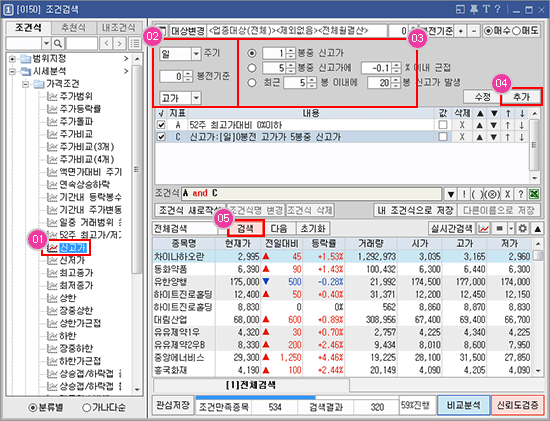Select 주가범위 in the condition tree
This screenshot has width=550, height=421.
[76, 96]
